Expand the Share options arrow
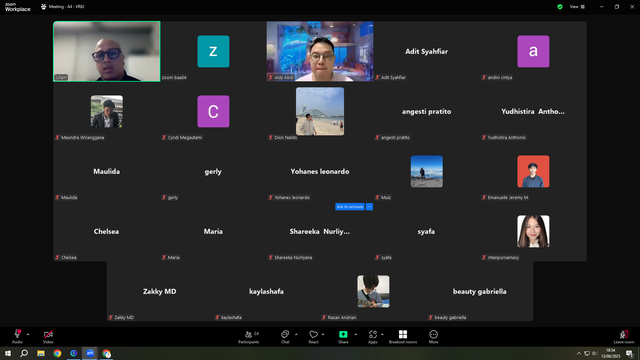The height and width of the screenshot is (360, 640). tap(356, 334)
